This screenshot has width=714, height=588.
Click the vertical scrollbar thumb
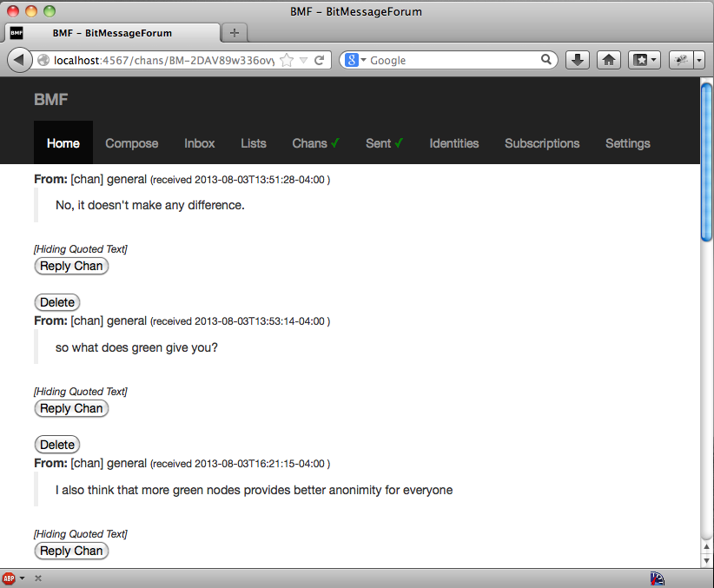click(x=706, y=162)
